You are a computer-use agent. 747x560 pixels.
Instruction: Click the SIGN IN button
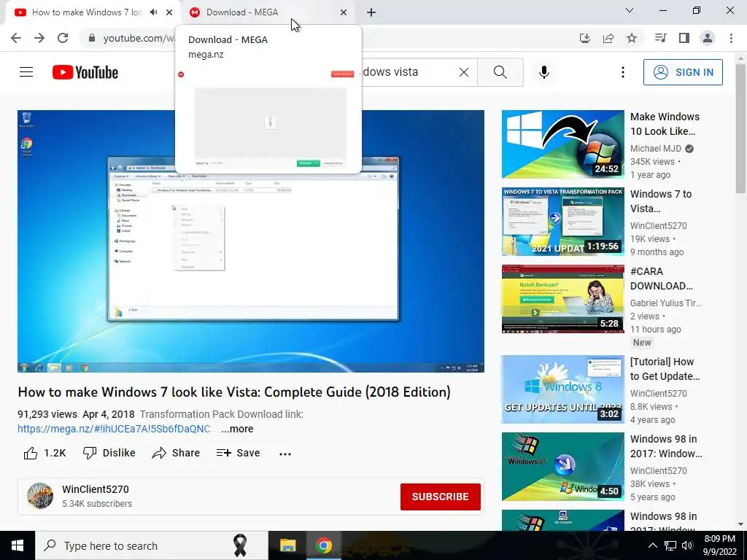point(683,72)
